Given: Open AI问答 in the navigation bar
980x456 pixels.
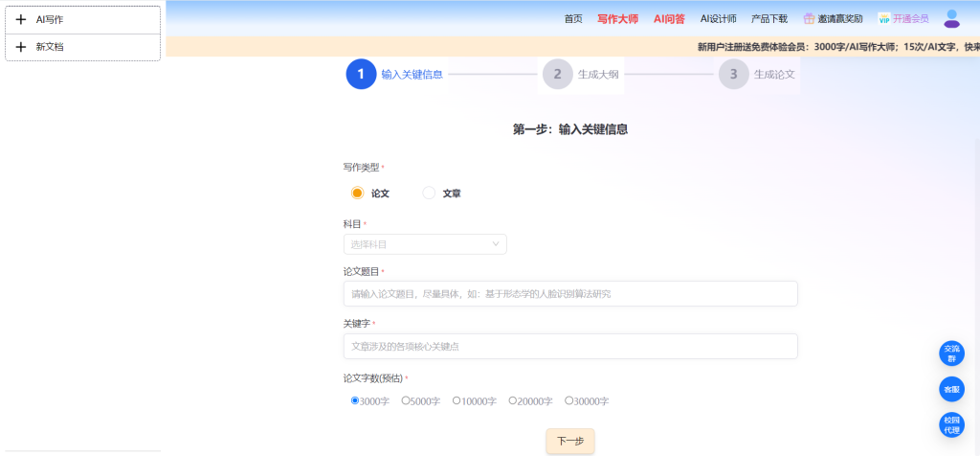Looking at the screenshot, I should (669, 18).
